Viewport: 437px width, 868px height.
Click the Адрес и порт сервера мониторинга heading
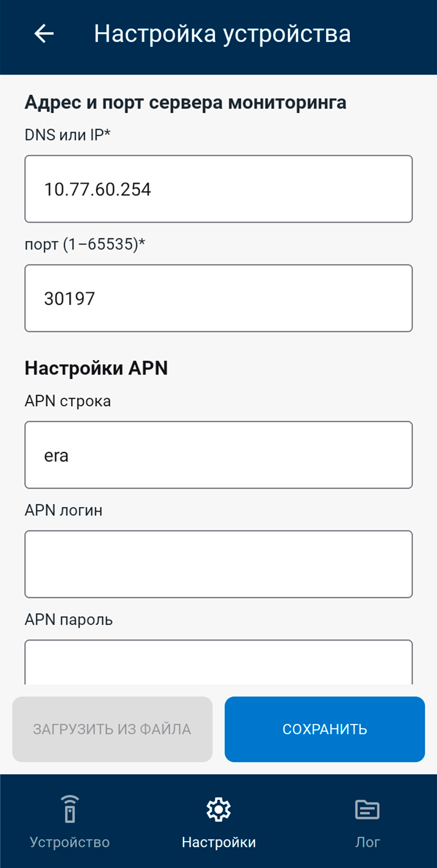click(x=185, y=103)
